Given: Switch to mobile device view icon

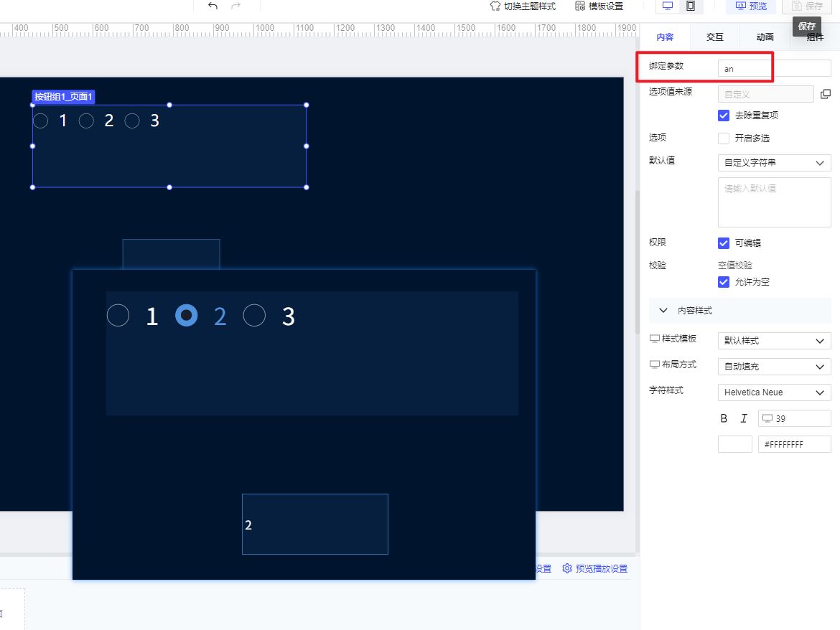Looking at the screenshot, I should tap(690, 6).
